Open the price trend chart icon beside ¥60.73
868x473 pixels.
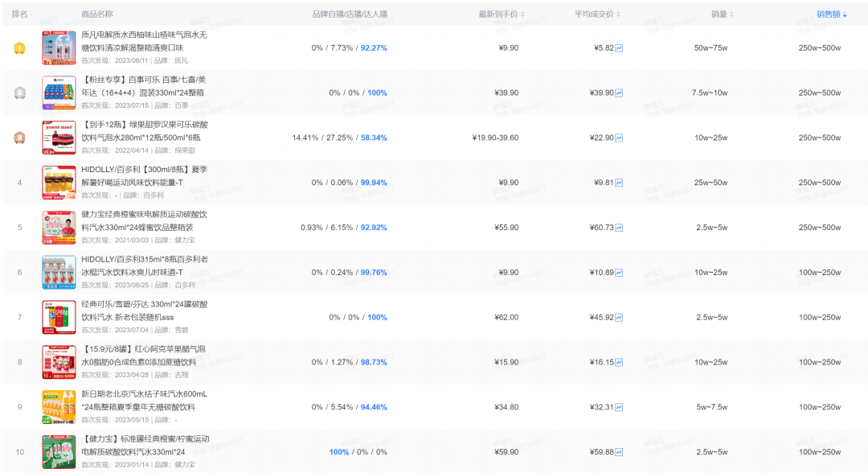[x=619, y=228]
